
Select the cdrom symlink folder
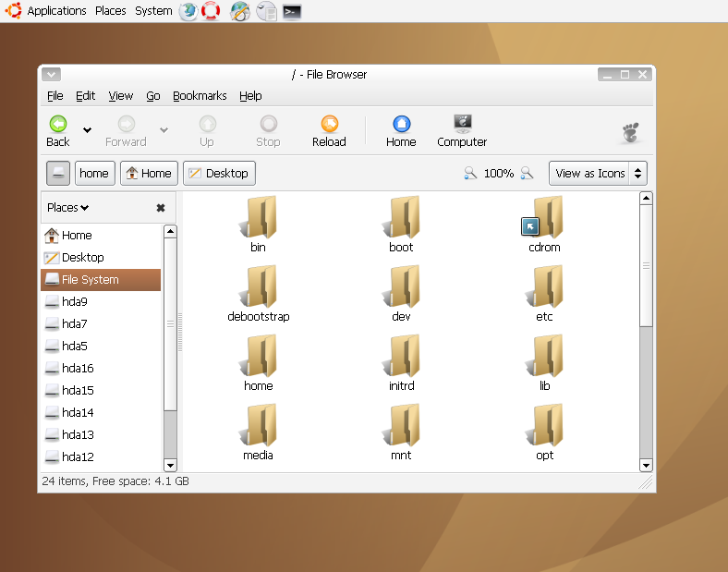click(x=544, y=217)
